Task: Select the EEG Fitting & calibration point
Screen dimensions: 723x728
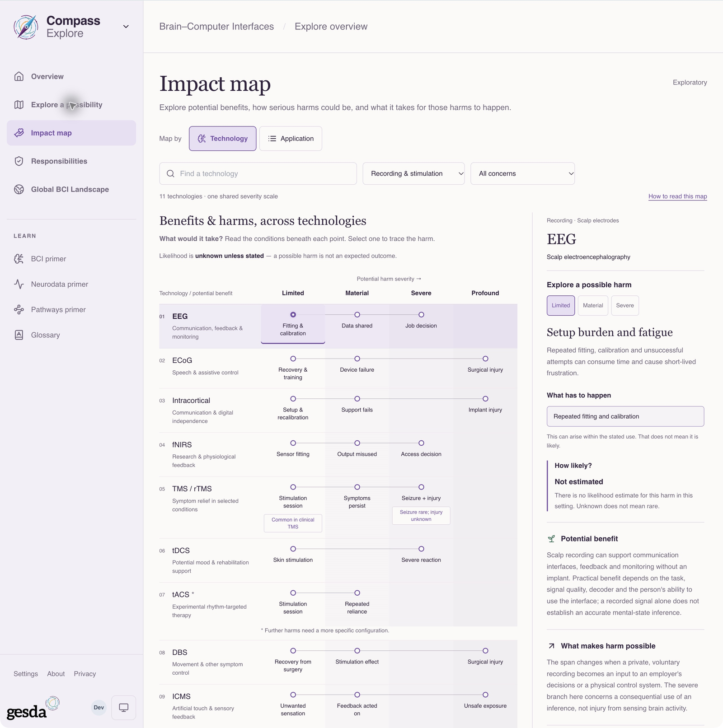Action: pos(293,324)
